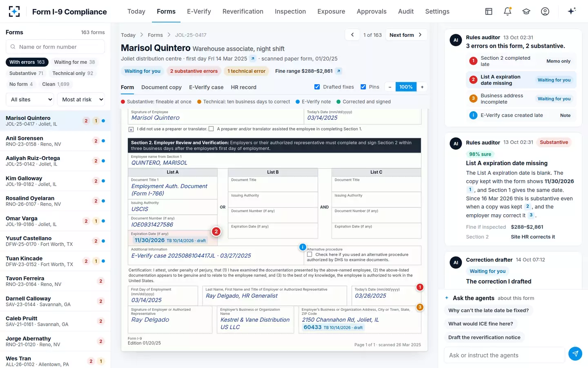The image size is (588, 368).
Task: Expand the Business address incomplete error
Action: pos(521,99)
